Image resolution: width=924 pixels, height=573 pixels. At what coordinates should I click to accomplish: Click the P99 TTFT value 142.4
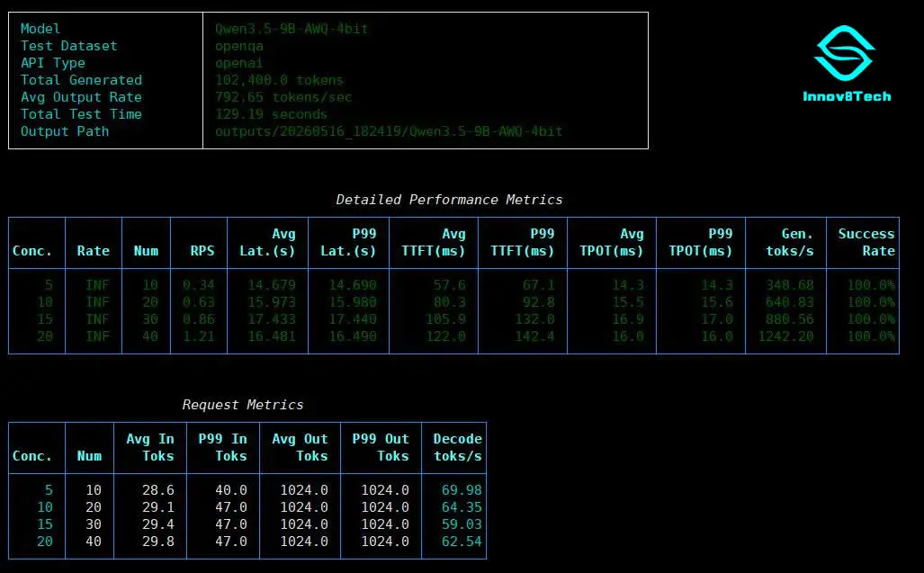[x=534, y=336]
